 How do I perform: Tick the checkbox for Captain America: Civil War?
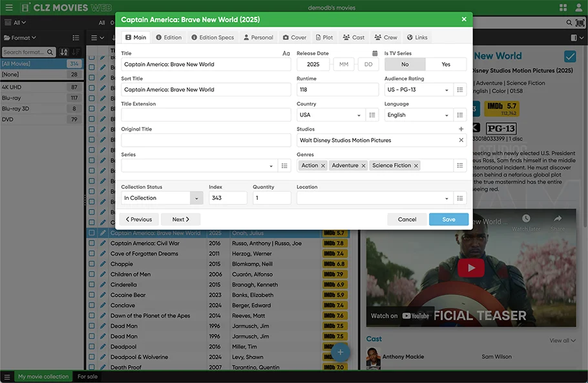[x=92, y=243]
